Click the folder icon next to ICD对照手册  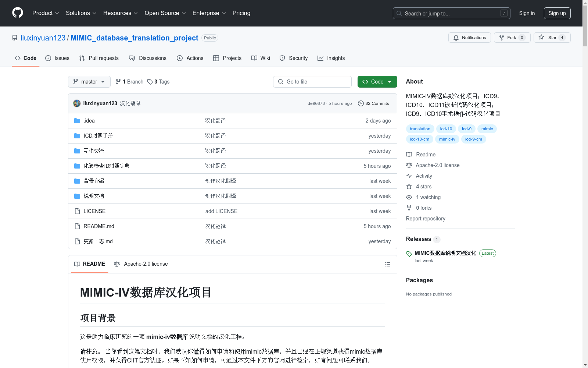(x=77, y=135)
